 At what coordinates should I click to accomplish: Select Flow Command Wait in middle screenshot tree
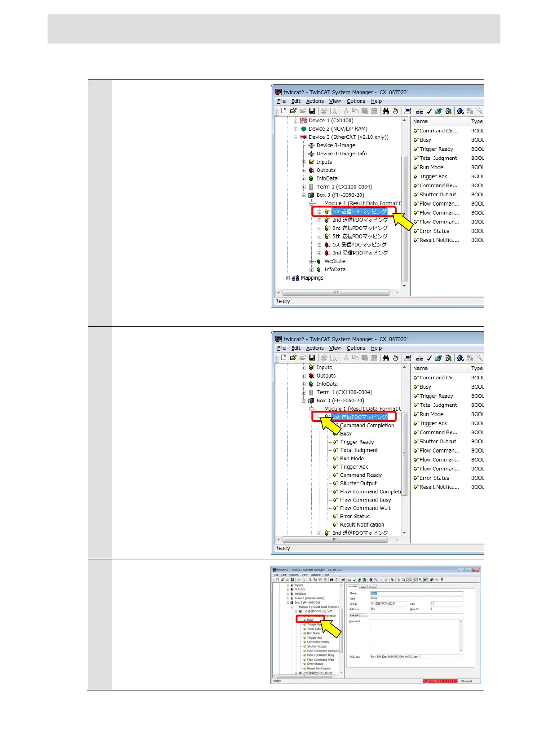click(365, 508)
